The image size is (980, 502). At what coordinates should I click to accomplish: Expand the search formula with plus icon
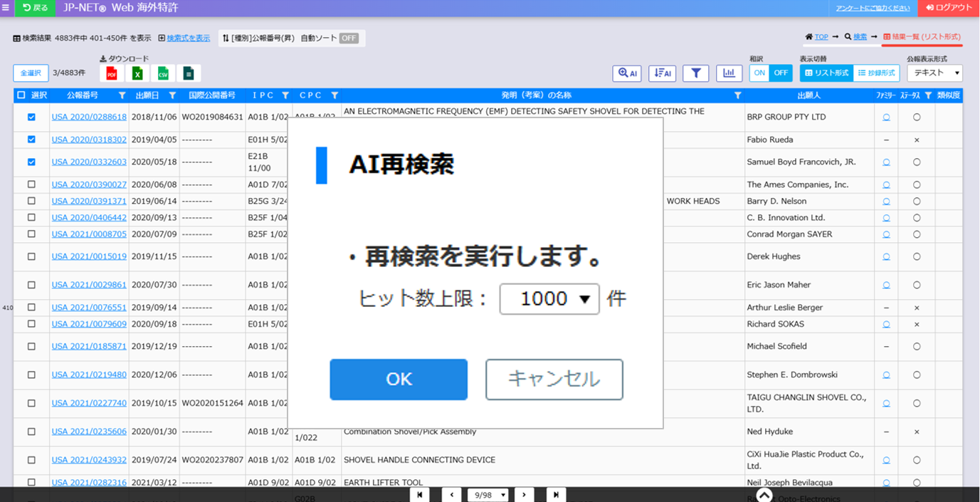click(162, 38)
